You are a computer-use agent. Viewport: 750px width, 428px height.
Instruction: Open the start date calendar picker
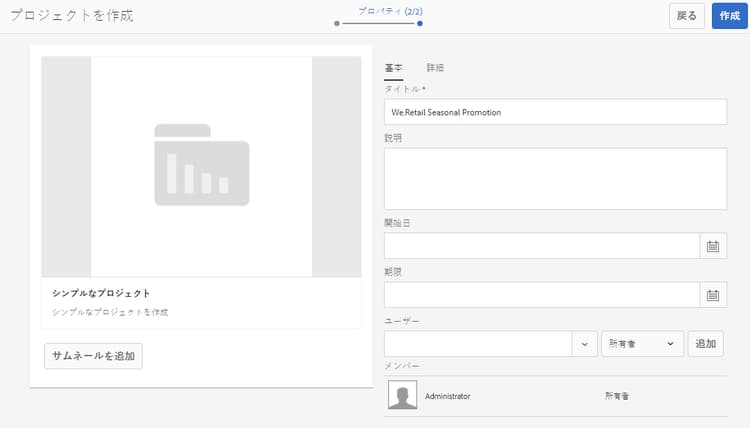[x=713, y=246]
